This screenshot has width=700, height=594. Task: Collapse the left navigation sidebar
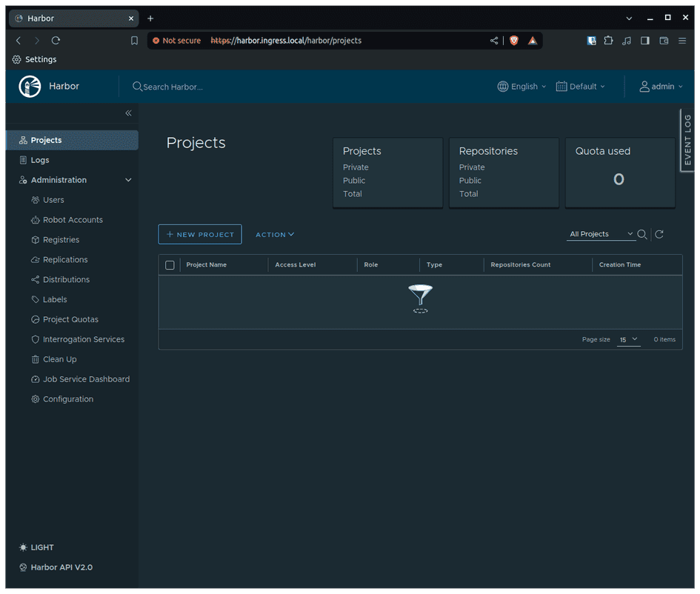click(x=128, y=113)
